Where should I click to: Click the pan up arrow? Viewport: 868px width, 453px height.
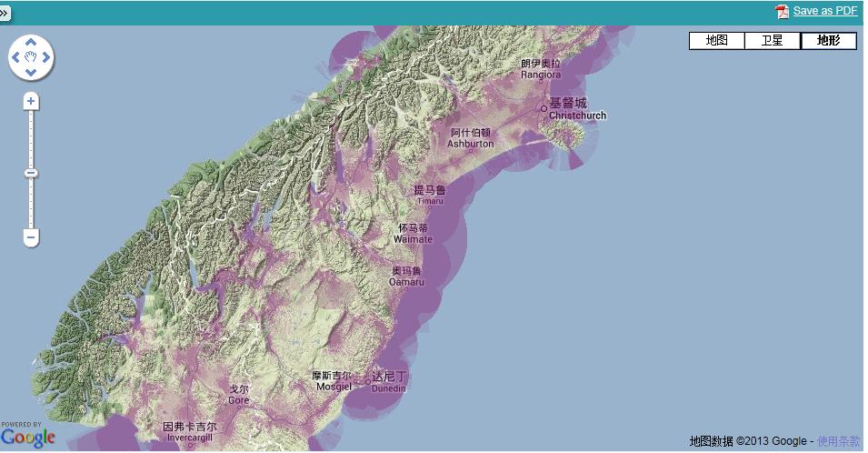[x=31, y=43]
